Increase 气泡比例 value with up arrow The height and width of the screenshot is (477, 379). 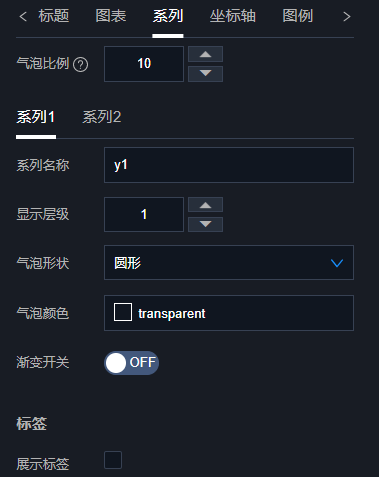[x=205, y=54]
